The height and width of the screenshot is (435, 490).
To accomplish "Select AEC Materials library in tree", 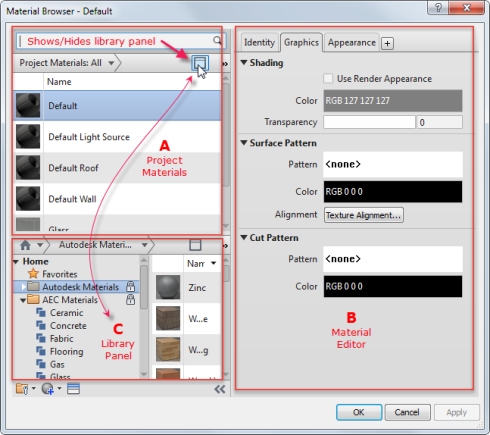I will (70, 300).
